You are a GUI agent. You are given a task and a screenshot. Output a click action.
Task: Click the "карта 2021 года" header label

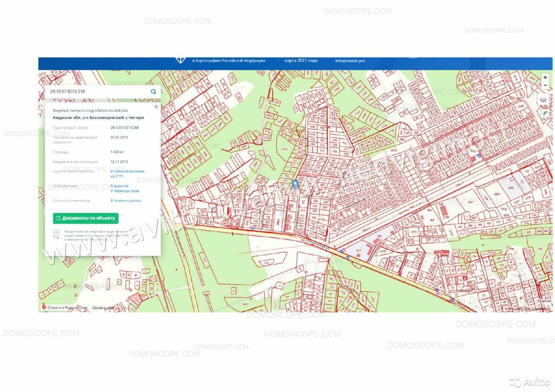pos(301,61)
